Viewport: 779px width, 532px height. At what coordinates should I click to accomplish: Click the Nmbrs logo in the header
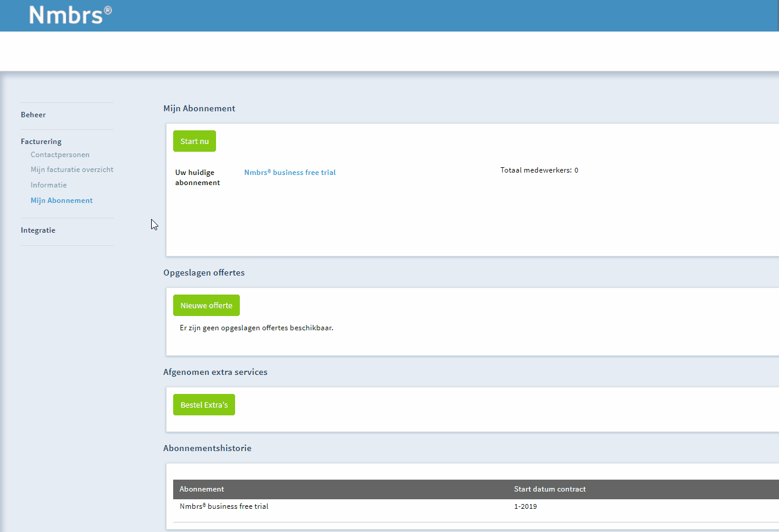pos(70,15)
